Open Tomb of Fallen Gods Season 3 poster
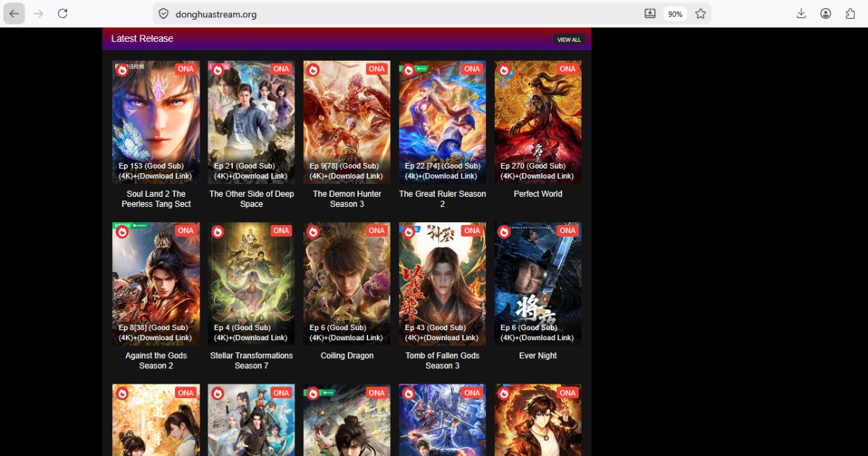868x456 pixels. click(443, 284)
